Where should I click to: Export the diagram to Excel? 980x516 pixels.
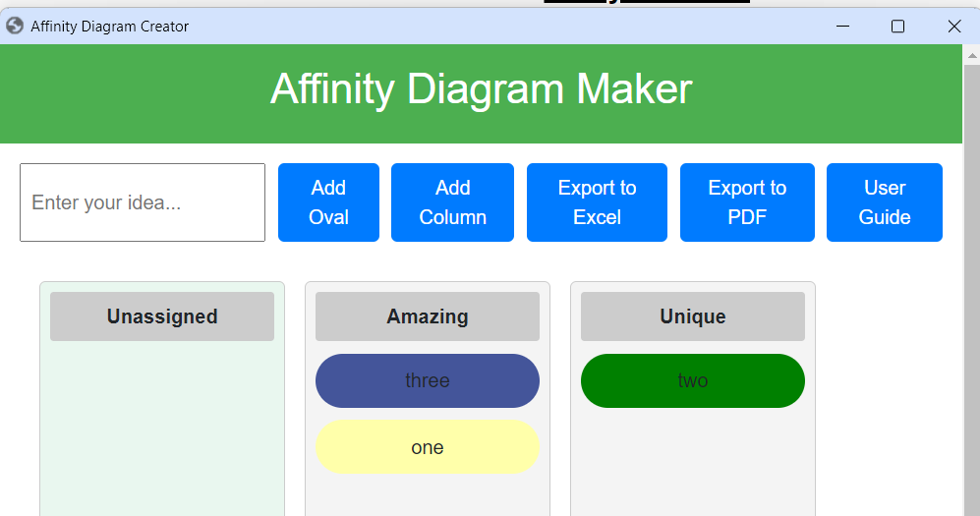597,202
